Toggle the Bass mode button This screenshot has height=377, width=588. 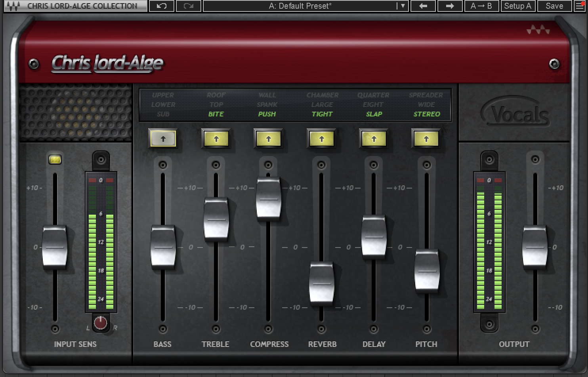coord(163,139)
